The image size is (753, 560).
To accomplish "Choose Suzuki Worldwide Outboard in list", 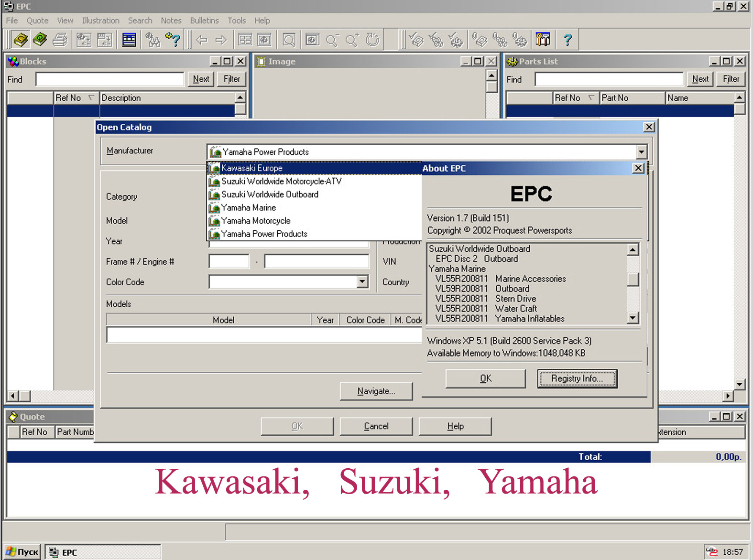I will (x=270, y=194).
